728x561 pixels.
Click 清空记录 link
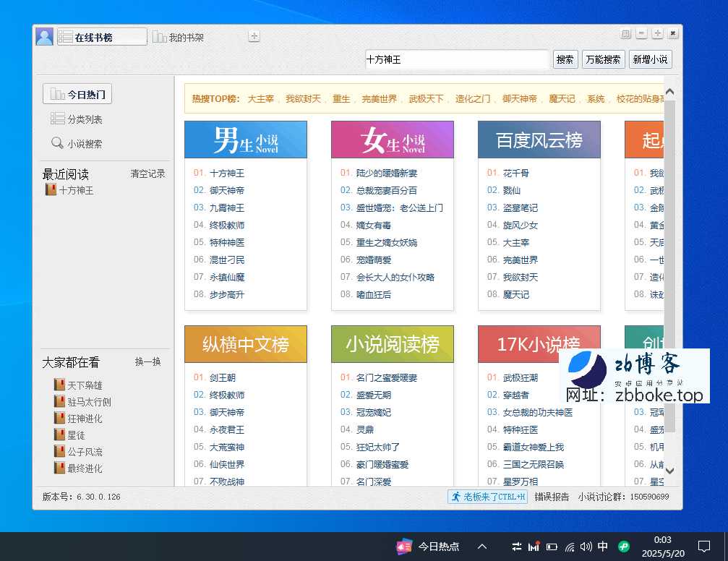click(147, 174)
